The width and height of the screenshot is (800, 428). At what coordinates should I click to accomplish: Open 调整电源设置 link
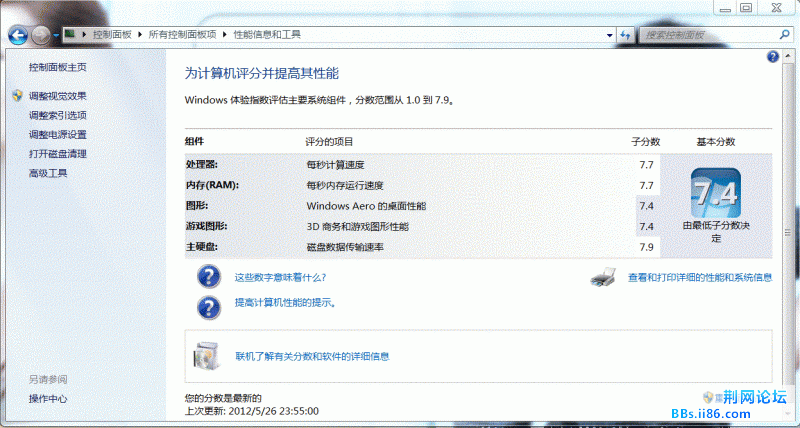[x=58, y=135]
